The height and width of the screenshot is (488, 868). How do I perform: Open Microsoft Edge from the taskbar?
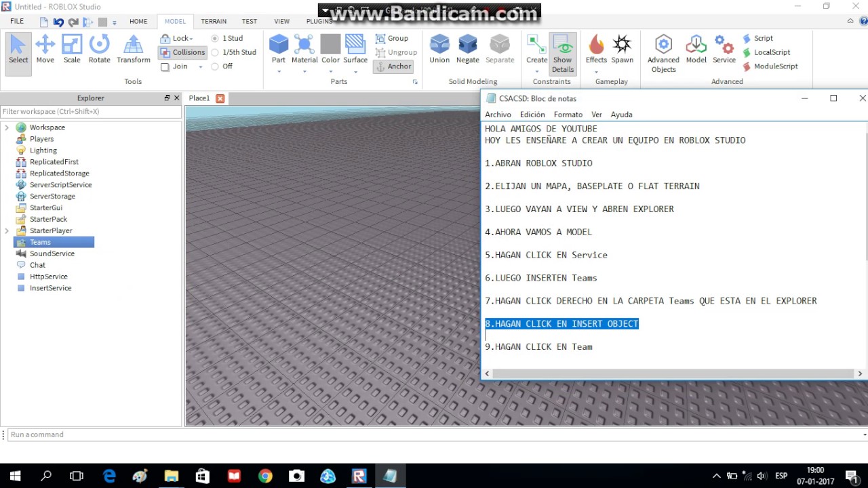coord(109,476)
